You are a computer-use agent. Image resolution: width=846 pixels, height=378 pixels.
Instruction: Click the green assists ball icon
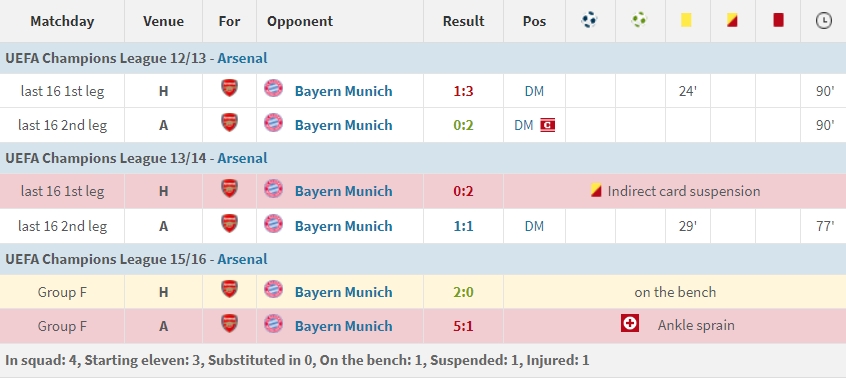(x=639, y=20)
